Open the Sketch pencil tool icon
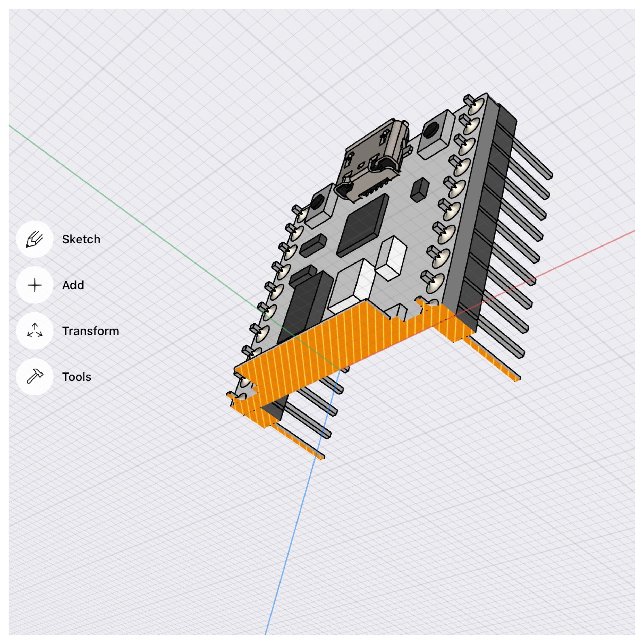The height and width of the screenshot is (644, 644). [x=35, y=239]
